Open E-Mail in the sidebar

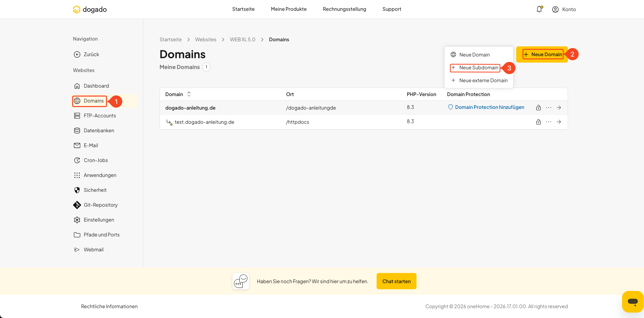pyautogui.click(x=86, y=145)
